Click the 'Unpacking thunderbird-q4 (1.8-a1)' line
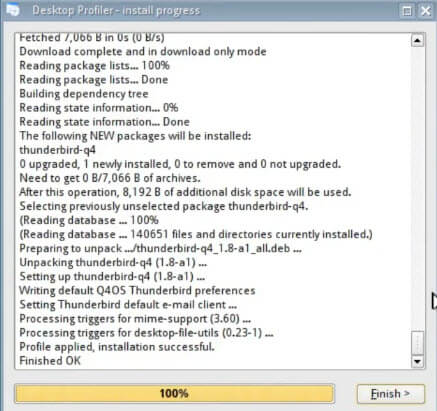 (113, 263)
